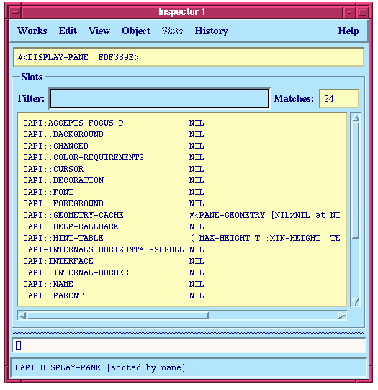This screenshot has width=378, height=390.
Task: Click the object description field at top
Action: [188, 57]
